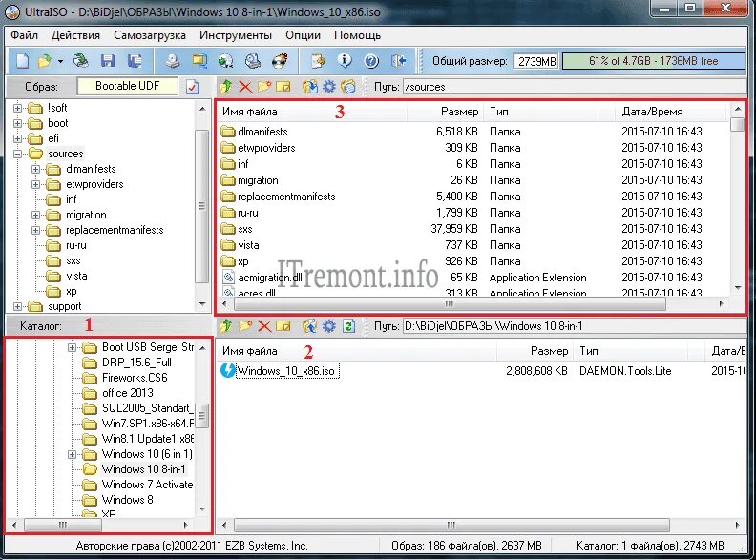Expand the etwproviders tree node
This screenshot has height=560, width=756.
pos(35,184)
